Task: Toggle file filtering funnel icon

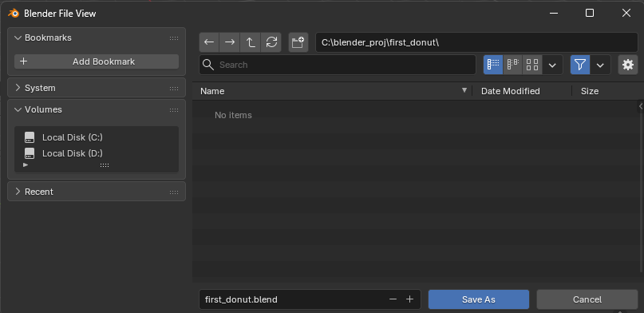Action: [x=580, y=65]
